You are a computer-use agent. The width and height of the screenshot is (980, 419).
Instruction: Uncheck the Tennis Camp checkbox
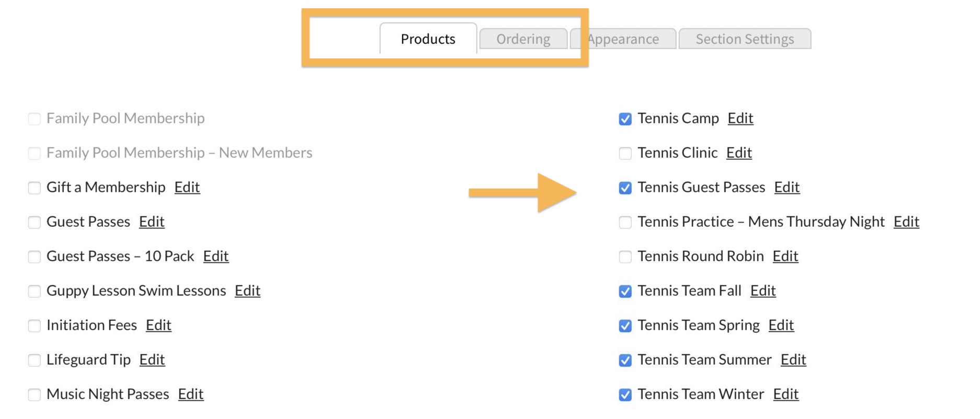(x=625, y=119)
